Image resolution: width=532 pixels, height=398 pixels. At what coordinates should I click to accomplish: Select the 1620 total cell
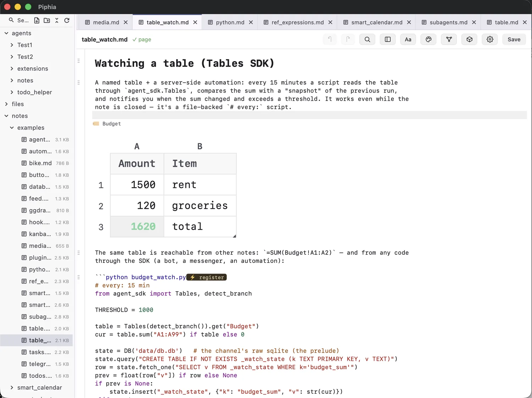coord(137,227)
